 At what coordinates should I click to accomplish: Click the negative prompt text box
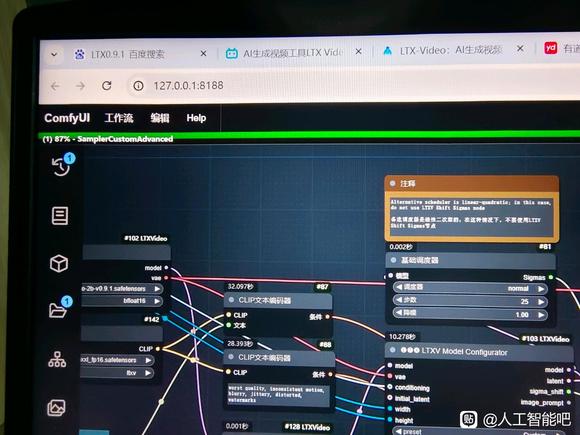[278, 394]
